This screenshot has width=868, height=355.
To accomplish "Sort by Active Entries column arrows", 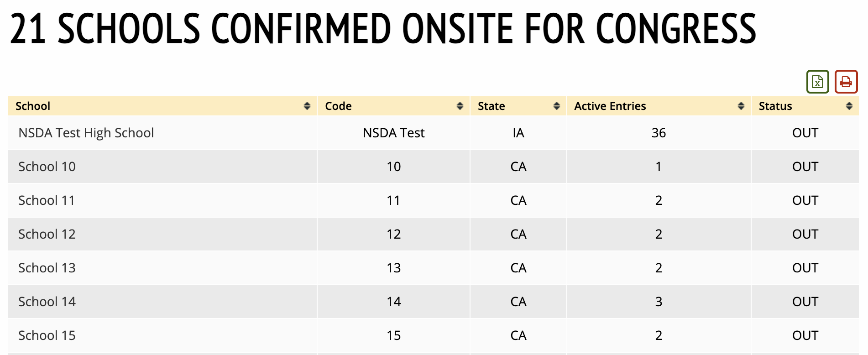I will 741,106.
